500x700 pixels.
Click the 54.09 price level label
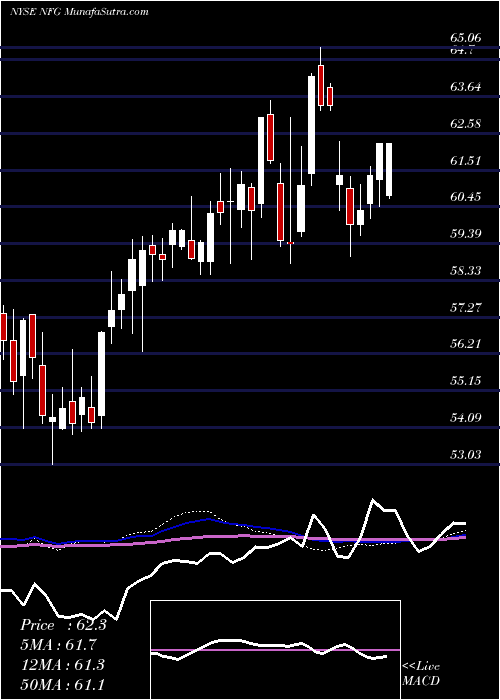pos(466,418)
